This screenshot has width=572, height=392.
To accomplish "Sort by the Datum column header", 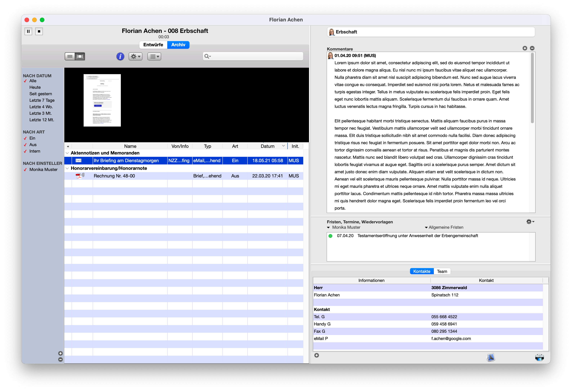I will click(268, 146).
